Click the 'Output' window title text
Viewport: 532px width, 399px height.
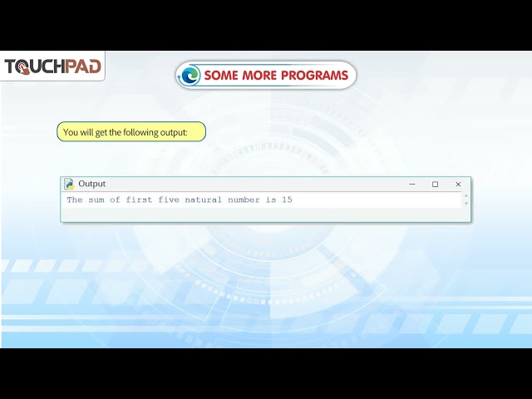pyautogui.click(x=92, y=184)
